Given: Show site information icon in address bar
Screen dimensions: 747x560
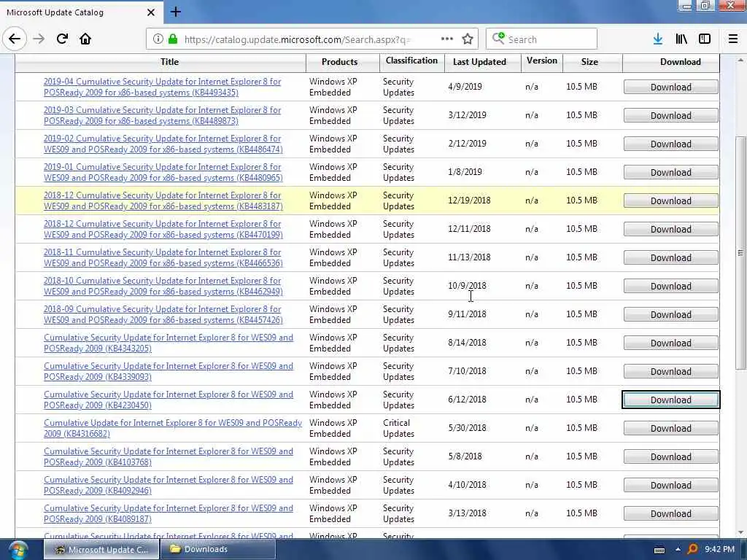Looking at the screenshot, I should [158, 39].
